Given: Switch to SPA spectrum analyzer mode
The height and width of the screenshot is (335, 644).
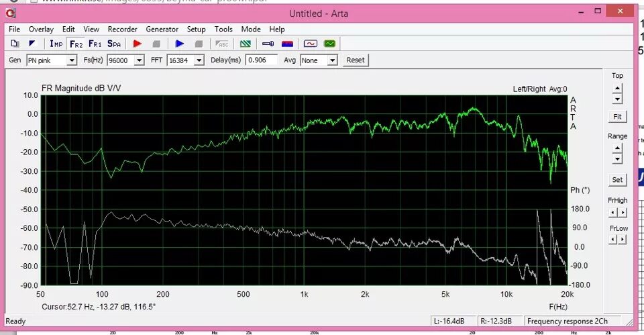Looking at the screenshot, I should pyautogui.click(x=114, y=44).
